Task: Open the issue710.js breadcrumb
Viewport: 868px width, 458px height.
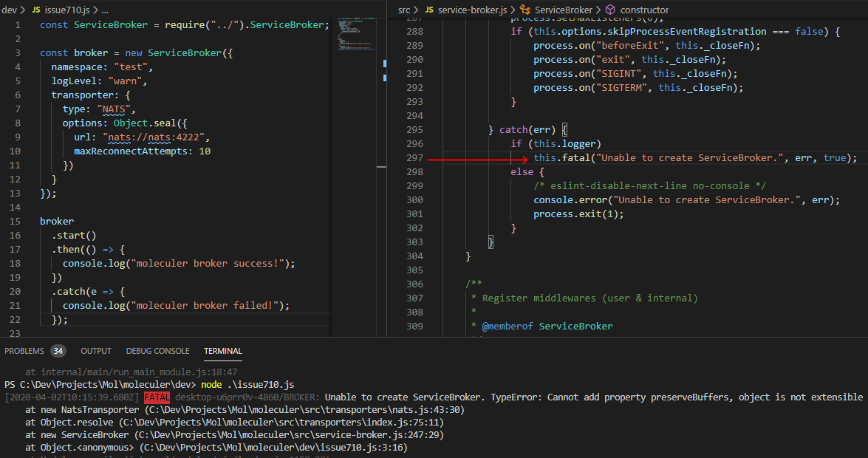Action: (67, 10)
